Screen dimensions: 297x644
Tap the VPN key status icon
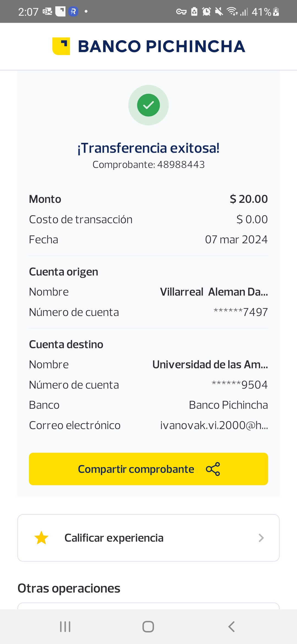point(181,12)
